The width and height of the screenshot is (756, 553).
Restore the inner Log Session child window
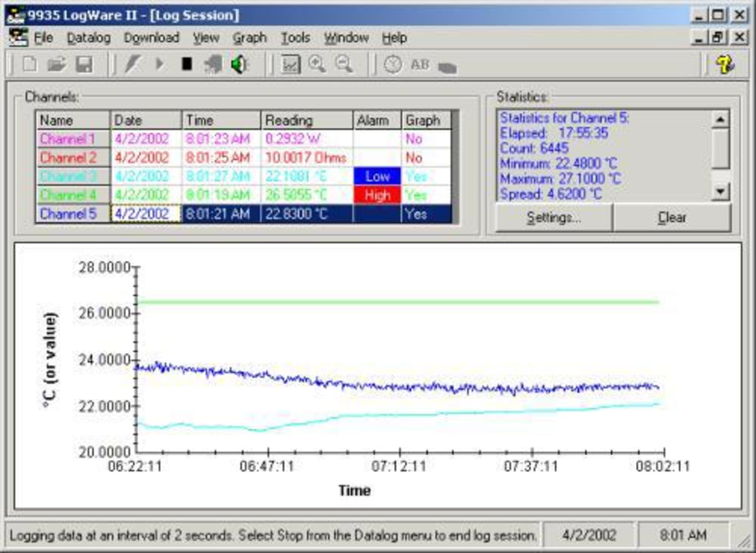pos(718,37)
